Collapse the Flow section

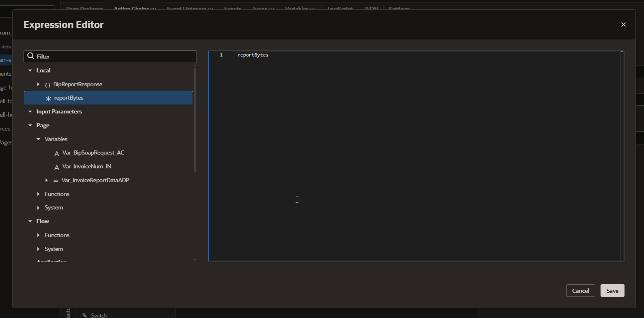pos(30,221)
